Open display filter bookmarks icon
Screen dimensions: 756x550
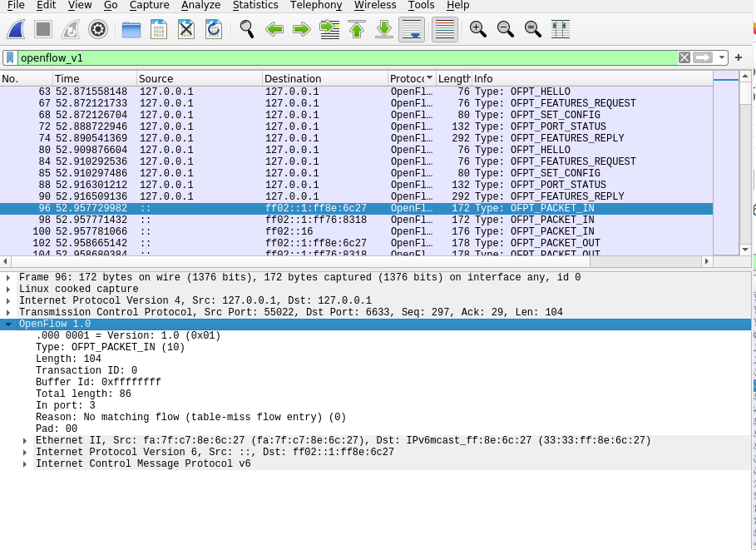(10, 58)
